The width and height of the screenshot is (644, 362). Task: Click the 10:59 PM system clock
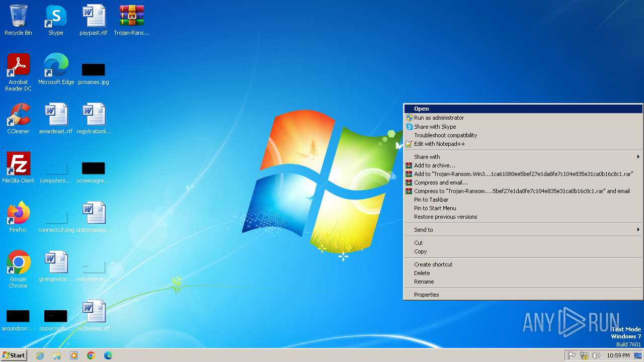click(618, 355)
